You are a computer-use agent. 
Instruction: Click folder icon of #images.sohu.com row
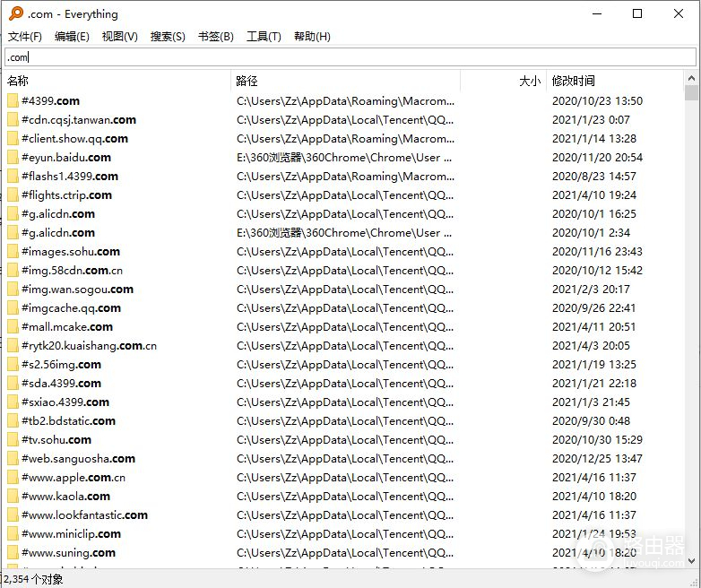click(13, 252)
